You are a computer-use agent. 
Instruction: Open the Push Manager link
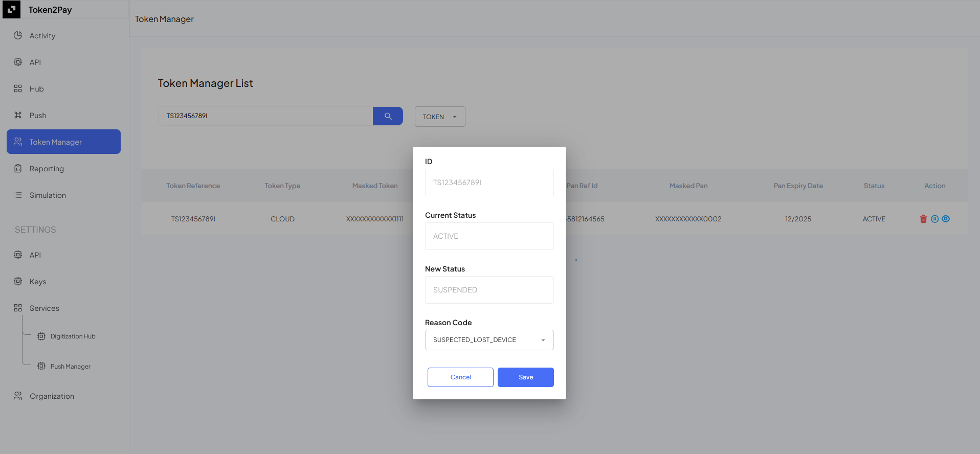[70, 367]
